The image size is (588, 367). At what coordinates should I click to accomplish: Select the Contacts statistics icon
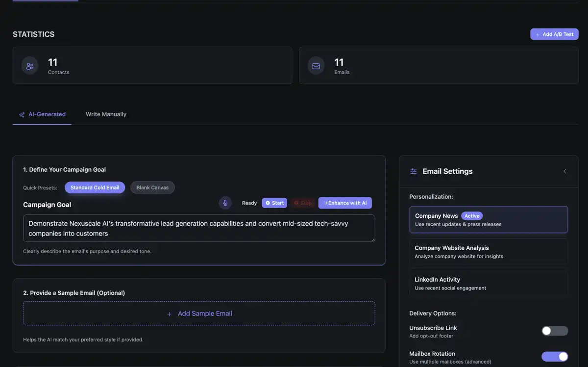coord(29,65)
